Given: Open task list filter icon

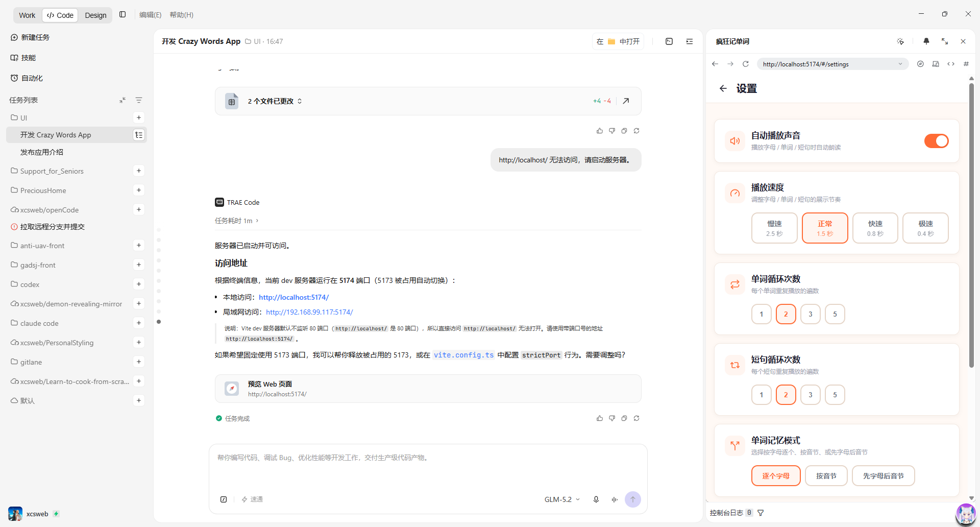Looking at the screenshot, I should click(x=139, y=100).
